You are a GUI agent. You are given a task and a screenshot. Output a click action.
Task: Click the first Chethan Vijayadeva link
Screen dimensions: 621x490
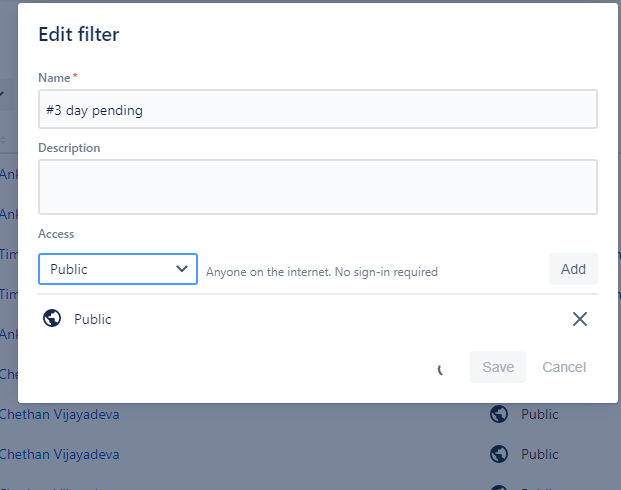pos(59,414)
